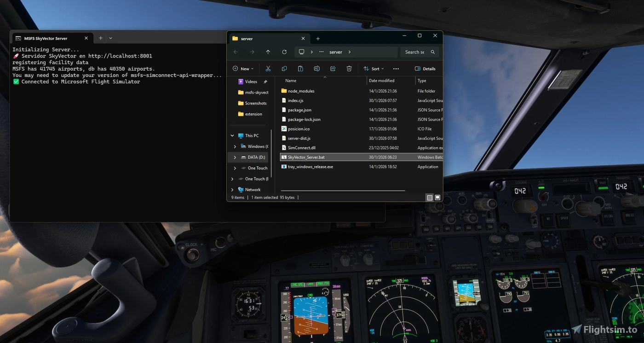
Task: Select the Rename icon in the toolbar
Action: pos(316,68)
